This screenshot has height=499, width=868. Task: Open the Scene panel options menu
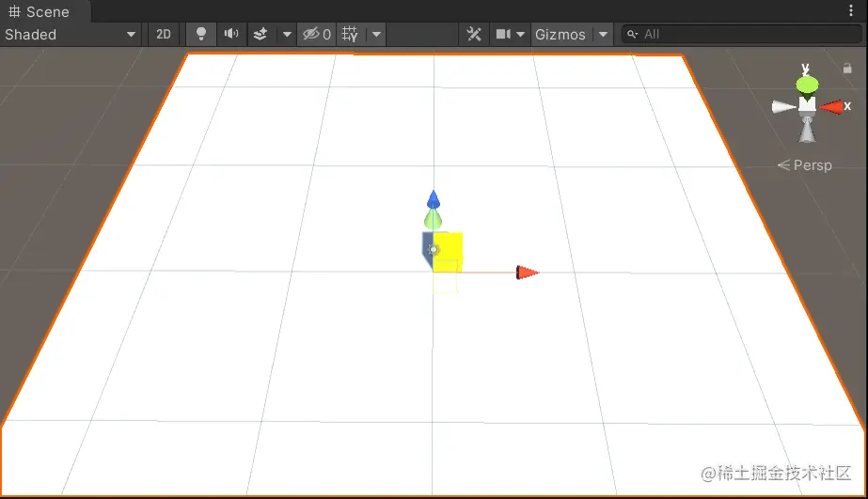pyautogui.click(x=851, y=10)
